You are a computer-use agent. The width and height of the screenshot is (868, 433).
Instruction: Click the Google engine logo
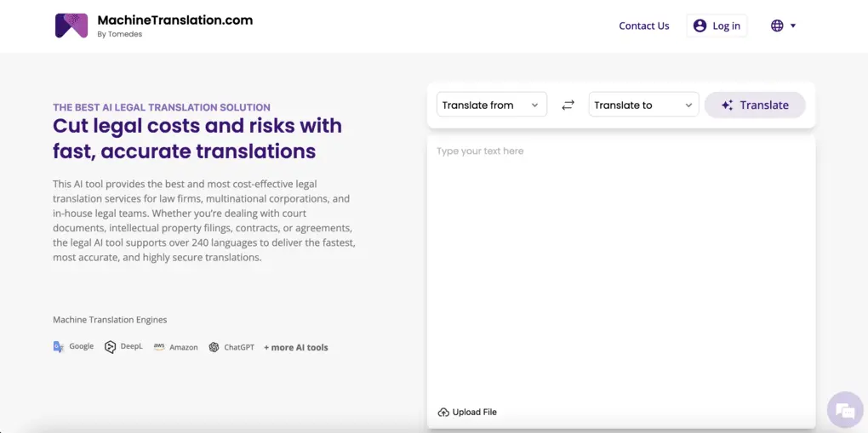59,347
